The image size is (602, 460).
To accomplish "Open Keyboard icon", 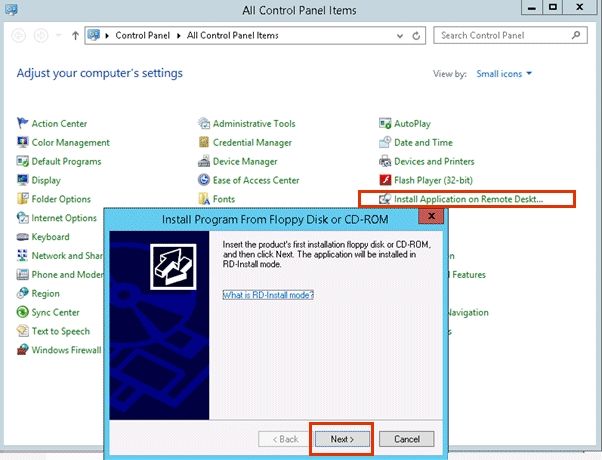I will coord(22,237).
